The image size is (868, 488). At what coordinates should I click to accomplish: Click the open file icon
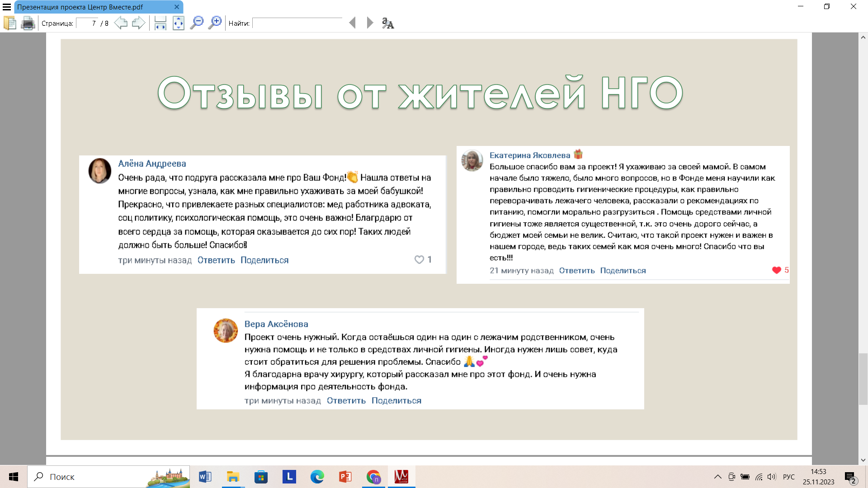pyautogui.click(x=9, y=23)
